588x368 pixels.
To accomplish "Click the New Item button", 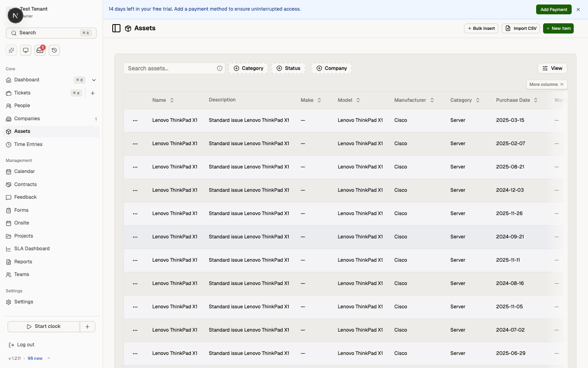I will pyautogui.click(x=558, y=28).
